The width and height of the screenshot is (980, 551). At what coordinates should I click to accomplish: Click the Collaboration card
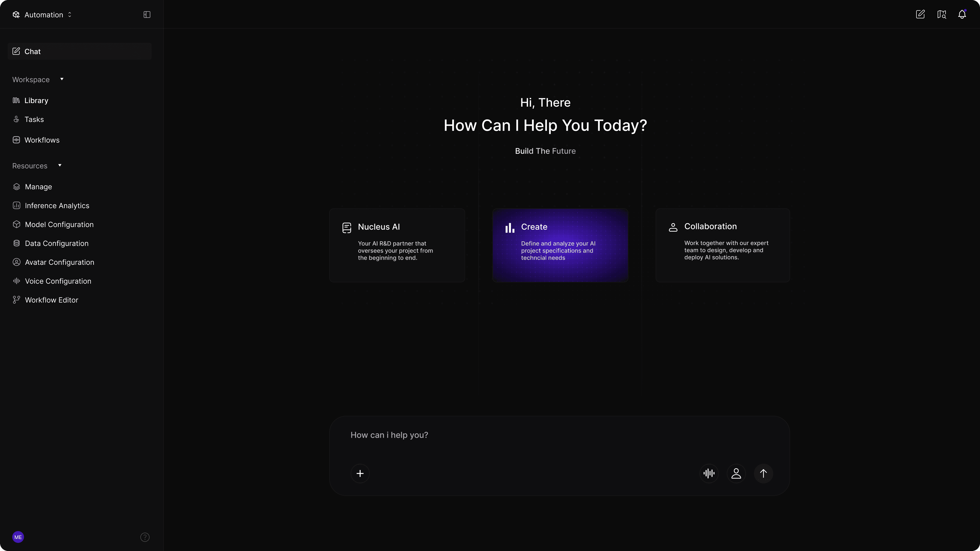click(722, 245)
